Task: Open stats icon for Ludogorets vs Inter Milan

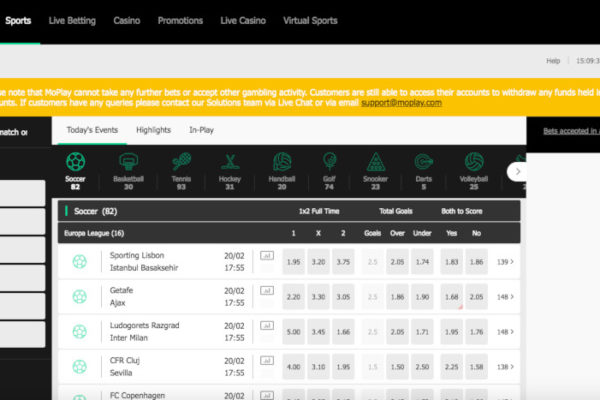Action: pos(267,325)
